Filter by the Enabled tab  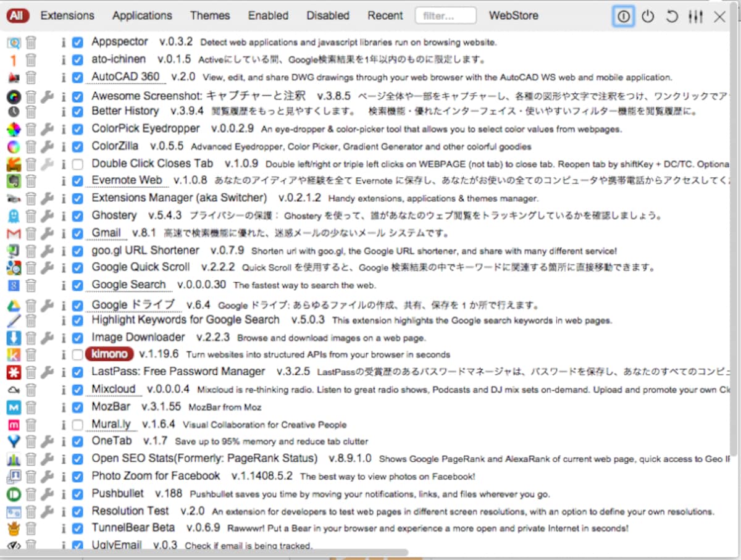[x=268, y=16]
